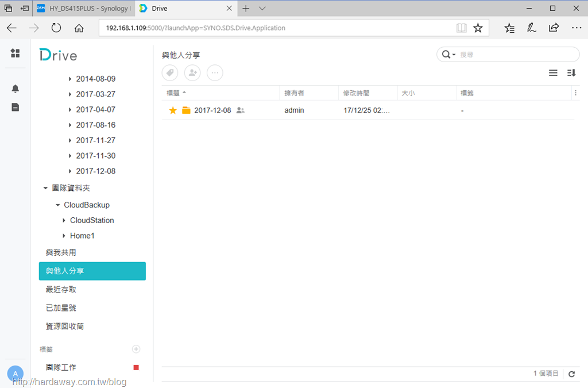Click the label tag toolbar button
This screenshot has width=588, height=388.
point(170,73)
